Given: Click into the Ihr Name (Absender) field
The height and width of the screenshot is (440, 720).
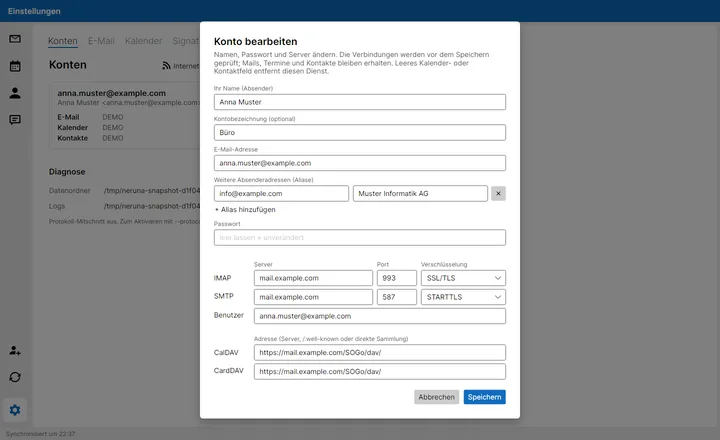Looking at the screenshot, I should (360, 102).
